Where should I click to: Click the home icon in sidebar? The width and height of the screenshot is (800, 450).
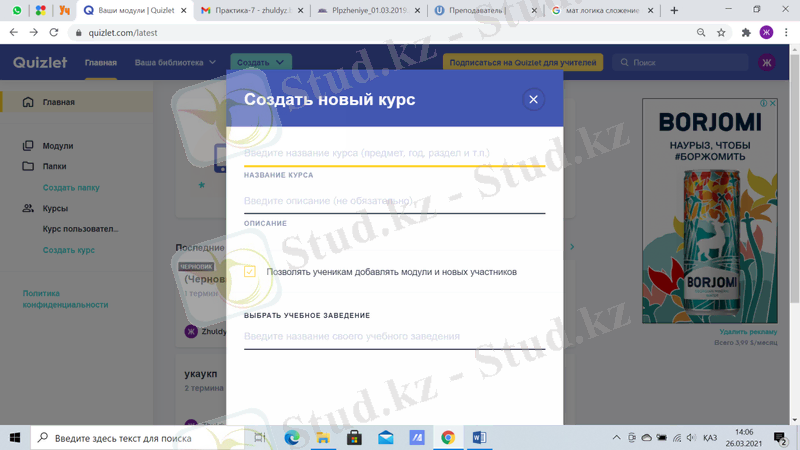click(28, 102)
